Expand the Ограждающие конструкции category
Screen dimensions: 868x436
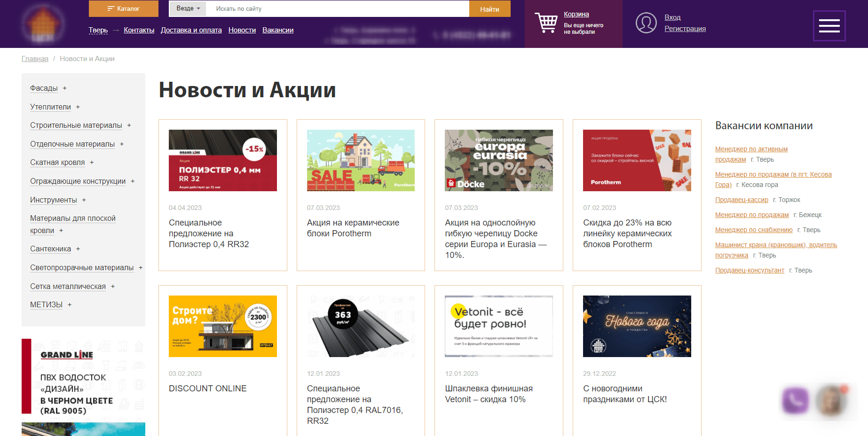pos(133,181)
